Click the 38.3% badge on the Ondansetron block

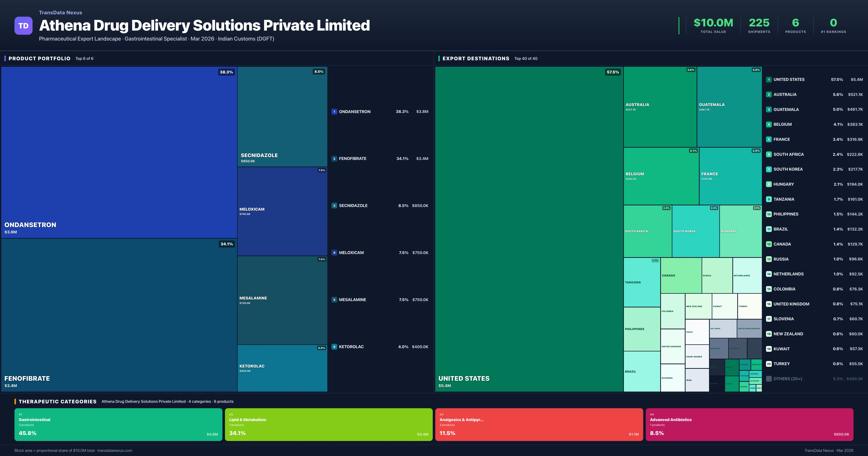click(226, 72)
